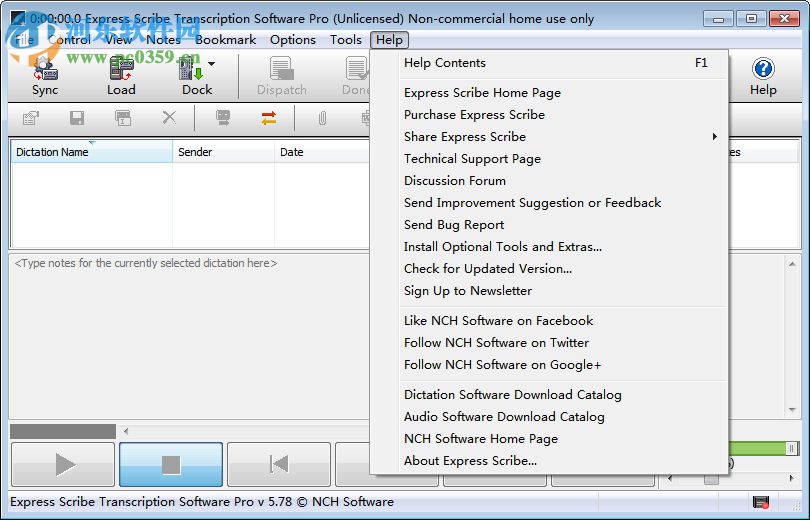The width and height of the screenshot is (810, 520).
Task: Move the speed slider thumb at bottom right
Action: point(711,479)
